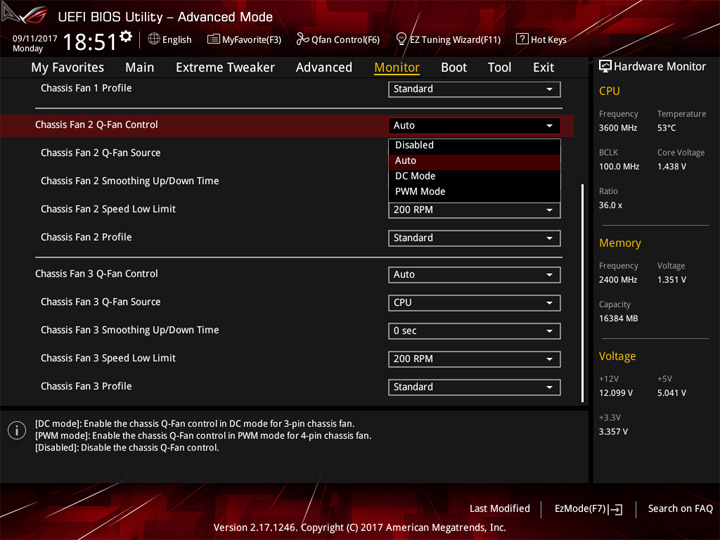This screenshot has height=540, width=720.
Task: Switch to the Main tab
Action: 140,68
